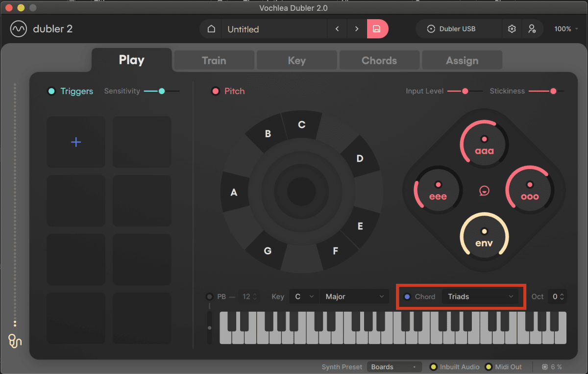This screenshot has width=588, height=374.
Task: Click the add trigger plus button
Action: click(75, 142)
